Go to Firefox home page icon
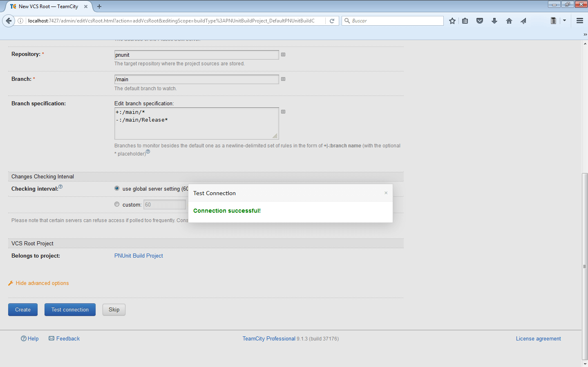The width and height of the screenshot is (588, 367). (509, 21)
